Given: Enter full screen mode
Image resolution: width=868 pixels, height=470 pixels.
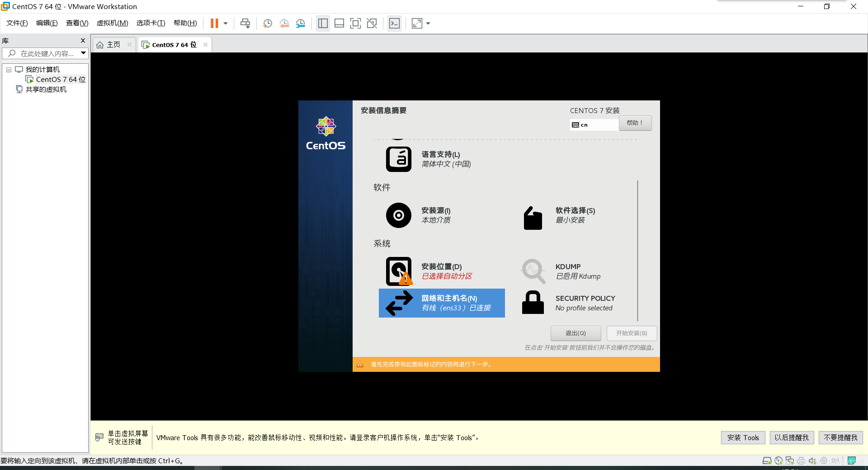Looking at the screenshot, I should click(355, 24).
